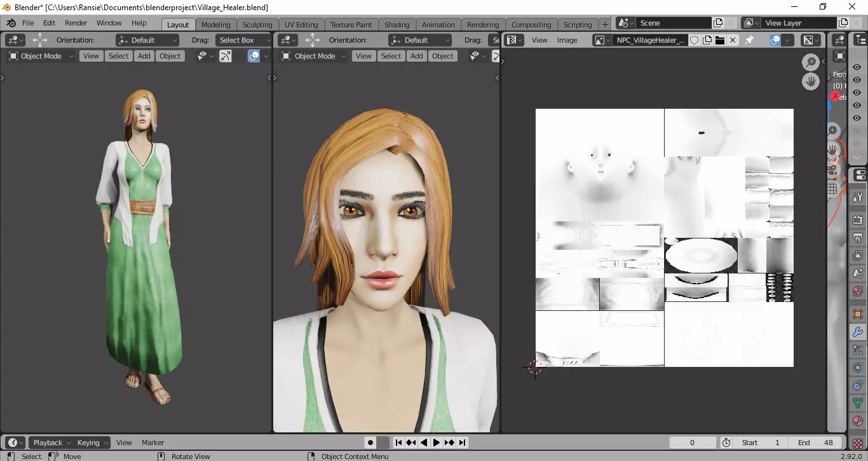Open the Edit menu
868x461 pixels.
click(49, 23)
